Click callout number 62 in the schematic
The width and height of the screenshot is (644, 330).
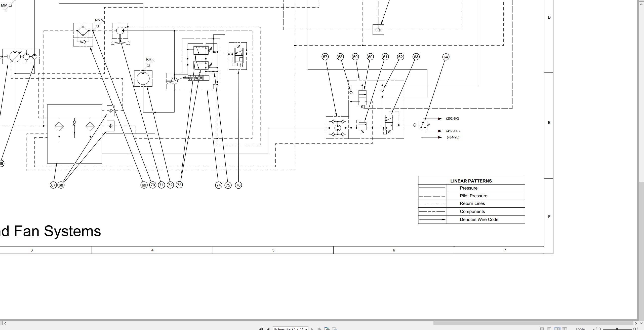(x=400, y=57)
